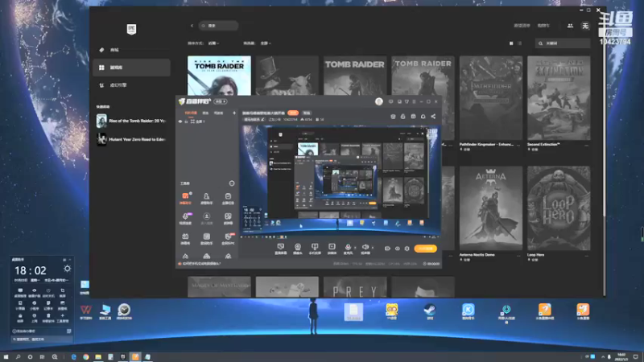
Task: Switch library to grid view
Action: click(x=511, y=43)
